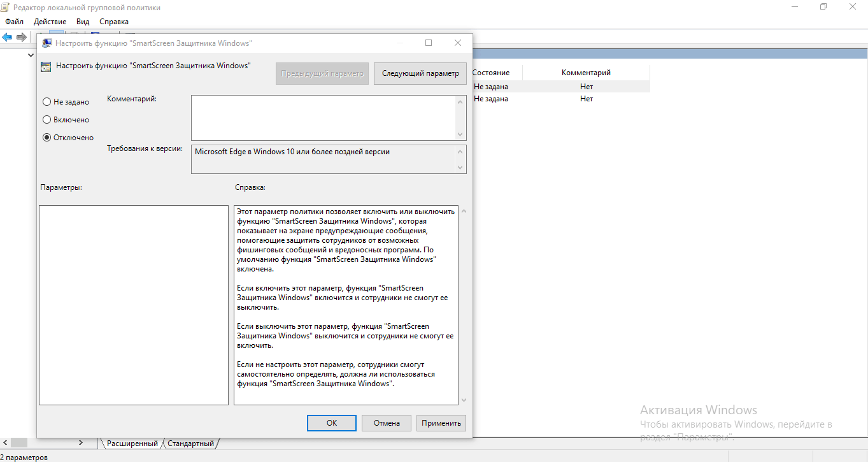Click the down arrow of the comment field scrollbar

point(460,134)
